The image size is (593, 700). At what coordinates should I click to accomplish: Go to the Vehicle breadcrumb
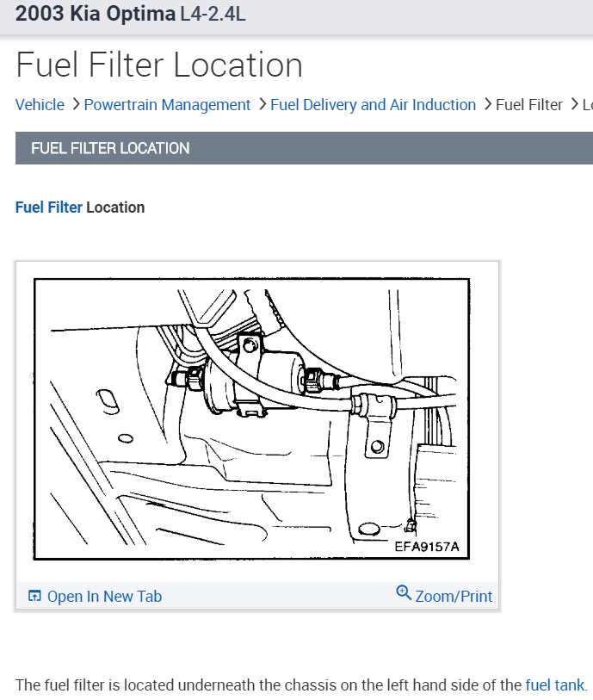tap(40, 105)
